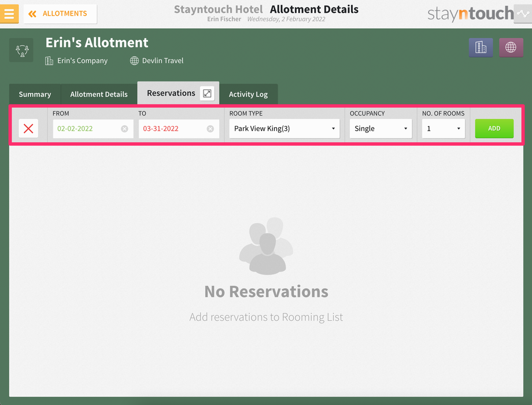The image size is (532, 405).
Task: Open the Activity Log tab
Action: click(x=248, y=94)
